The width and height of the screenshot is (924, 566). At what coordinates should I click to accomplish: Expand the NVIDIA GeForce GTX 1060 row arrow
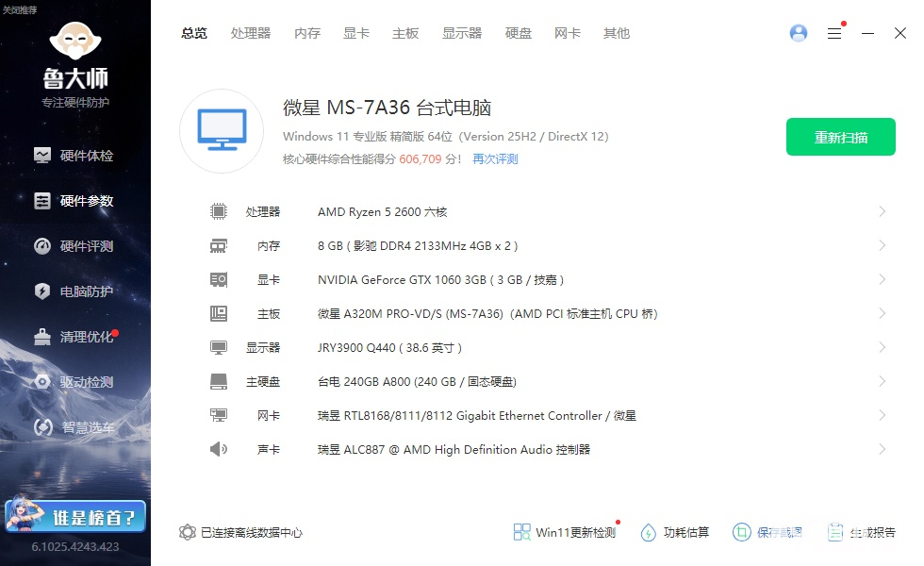tap(882, 279)
